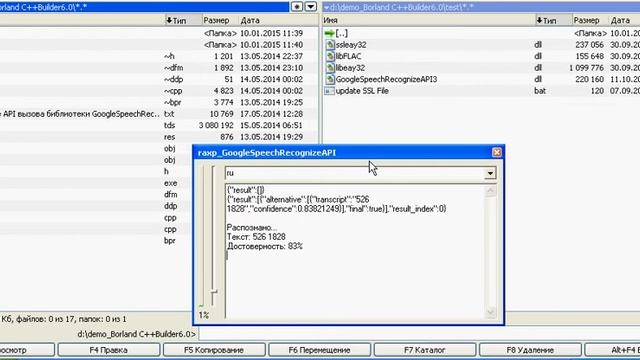
Task: Click the F4 Правка button
Action: pos(109,350)
